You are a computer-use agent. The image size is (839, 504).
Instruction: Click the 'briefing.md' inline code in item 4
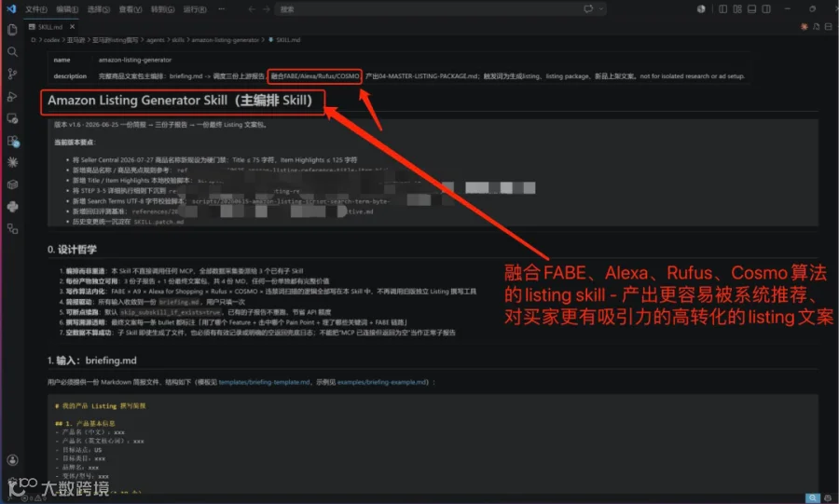tap(179, 302)
